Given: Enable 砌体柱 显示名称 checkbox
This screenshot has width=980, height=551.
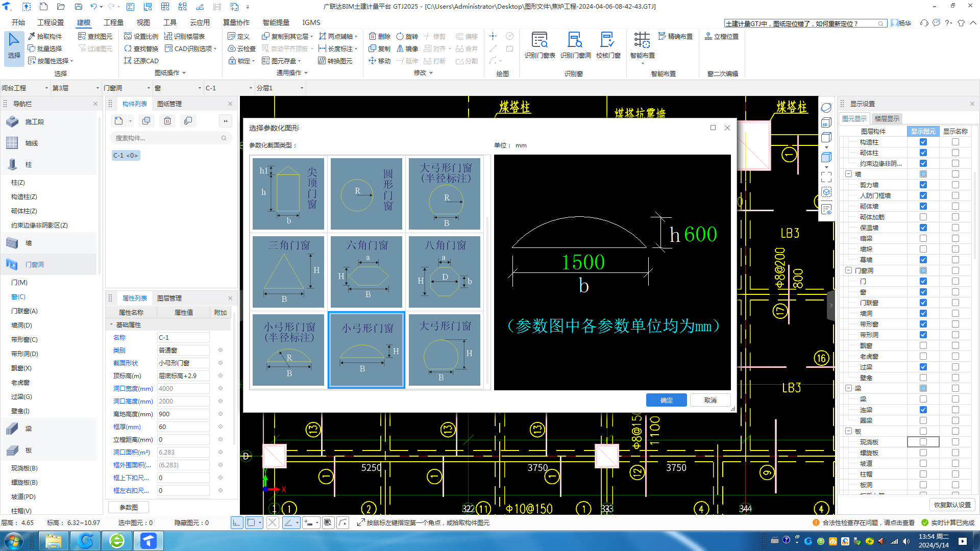Looking at the screenshot, I should (x=955, y=153).
